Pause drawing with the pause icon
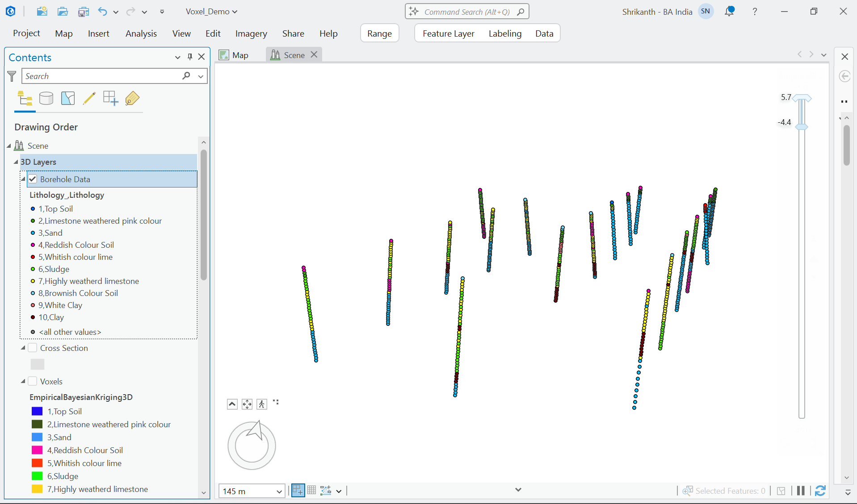This screenshot has width=857, height=504. tap(801, 491)
